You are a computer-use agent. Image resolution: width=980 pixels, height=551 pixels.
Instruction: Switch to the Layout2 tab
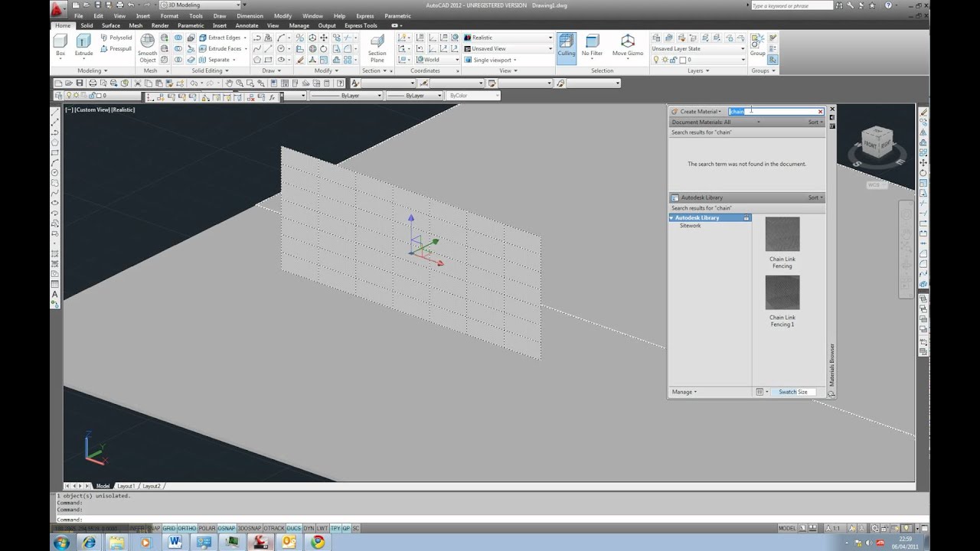point(152,486)
